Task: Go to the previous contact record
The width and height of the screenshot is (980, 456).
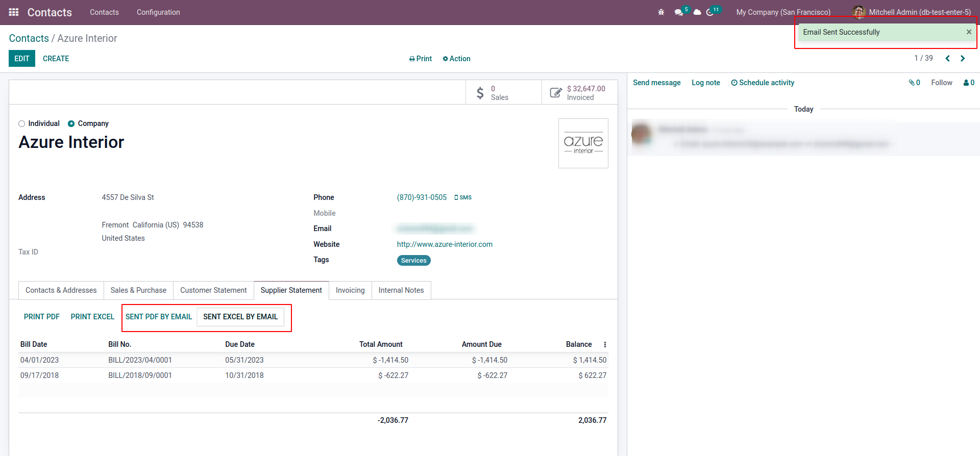Action: pos(948,59)
